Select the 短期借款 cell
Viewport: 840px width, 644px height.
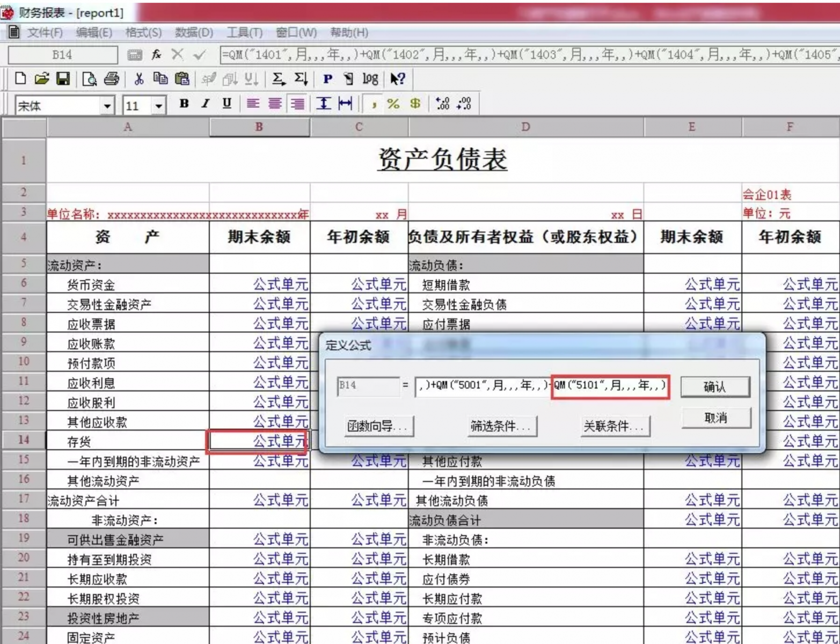(x=525, y=284)
